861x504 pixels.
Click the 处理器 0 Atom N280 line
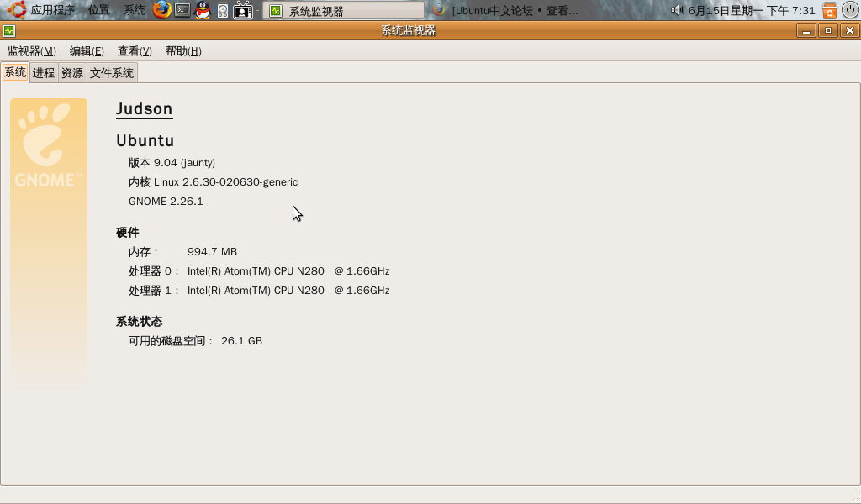[x=259, y=271]
